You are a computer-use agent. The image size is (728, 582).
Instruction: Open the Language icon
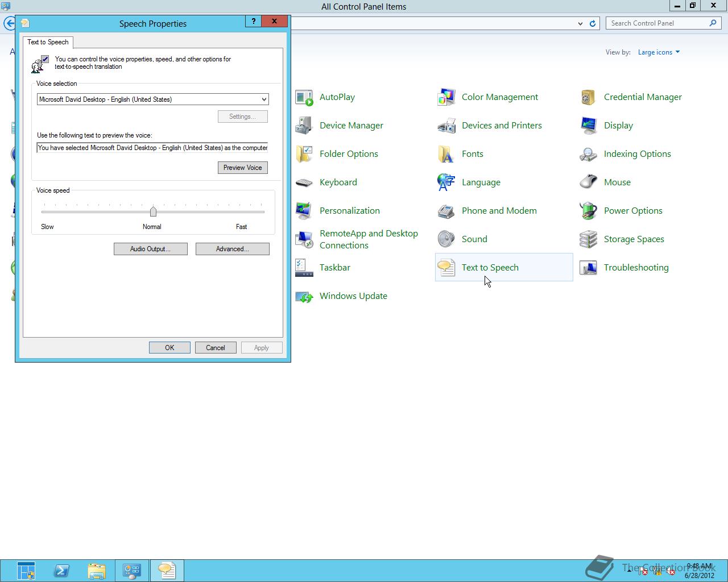446,182
